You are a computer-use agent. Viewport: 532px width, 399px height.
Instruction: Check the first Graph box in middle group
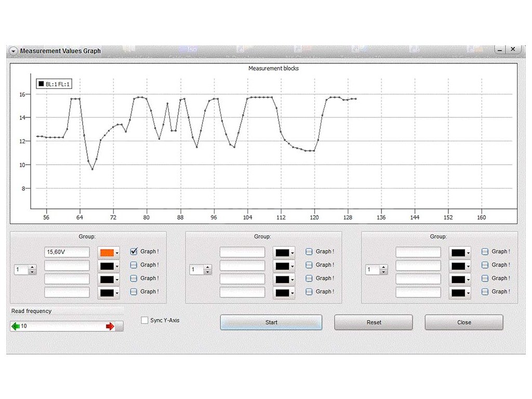309,251
